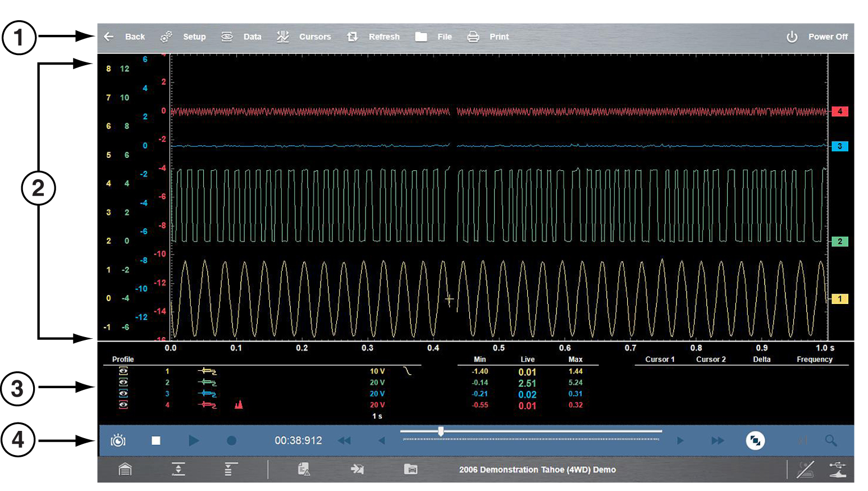Click the expand/collapse view circular icon
868x491 pixels.
point(755,440)
